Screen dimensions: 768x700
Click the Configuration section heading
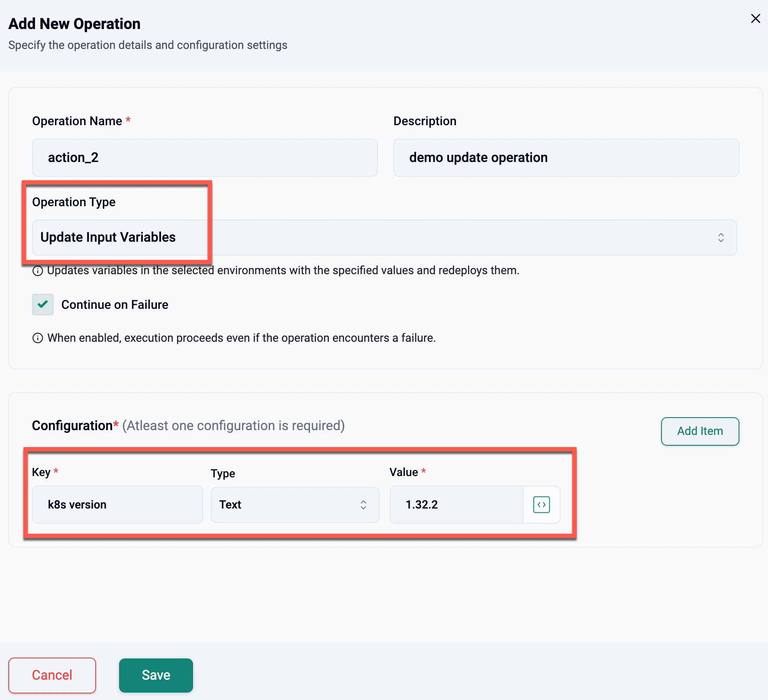[72, 426]
